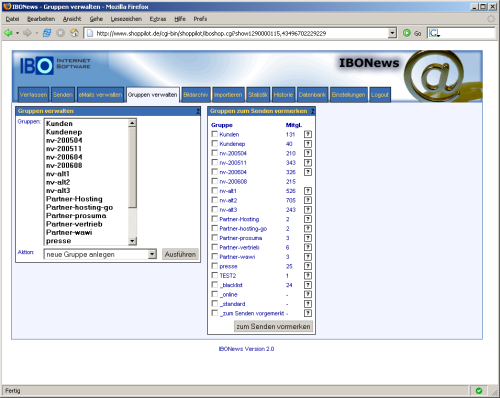Open the back button history dropdown arrow
This screenshot has height=398, width=500.
(x=17, y=33)
